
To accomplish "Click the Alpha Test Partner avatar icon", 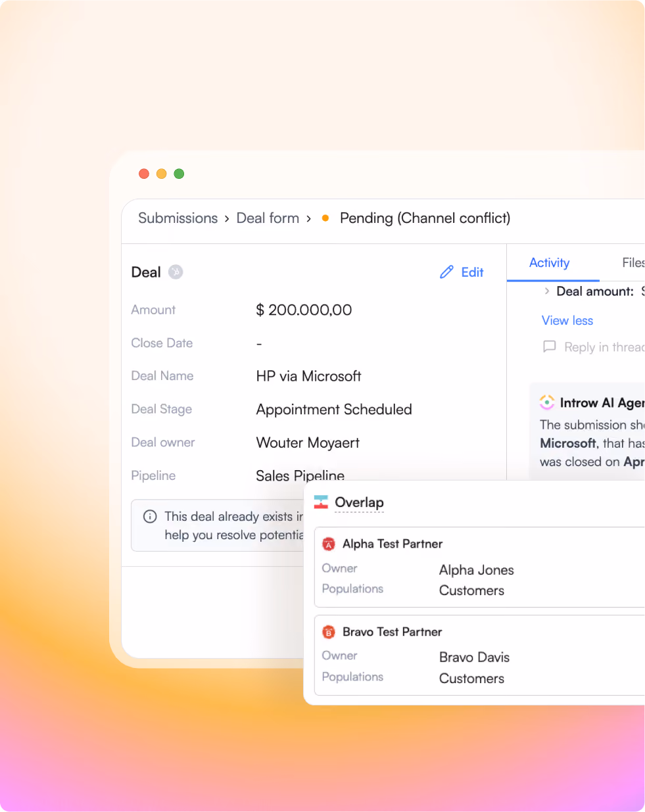I will click(329, 544).
